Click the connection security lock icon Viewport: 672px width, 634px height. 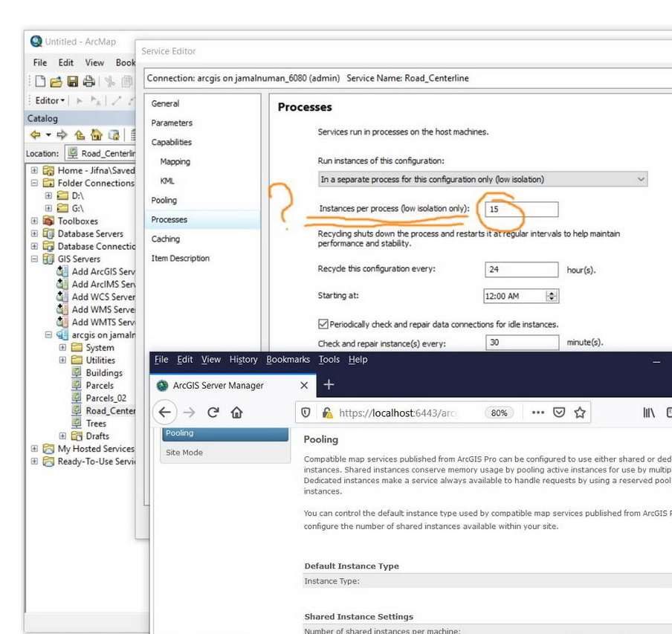(x=327, y=413)
